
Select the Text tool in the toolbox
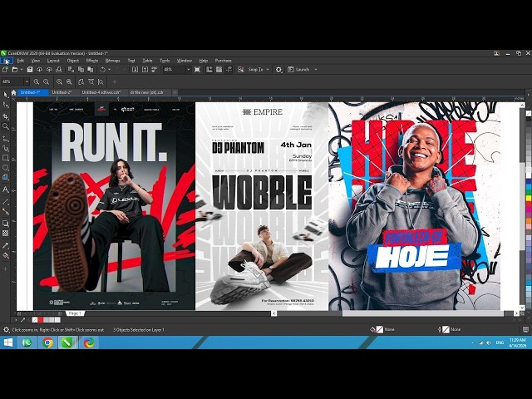pos(6,190)
